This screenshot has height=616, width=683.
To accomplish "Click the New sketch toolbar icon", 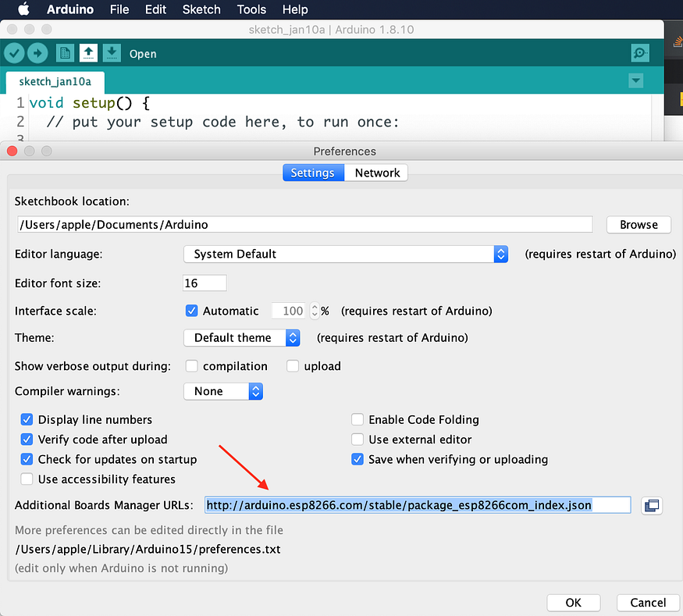I will point(65,53).
